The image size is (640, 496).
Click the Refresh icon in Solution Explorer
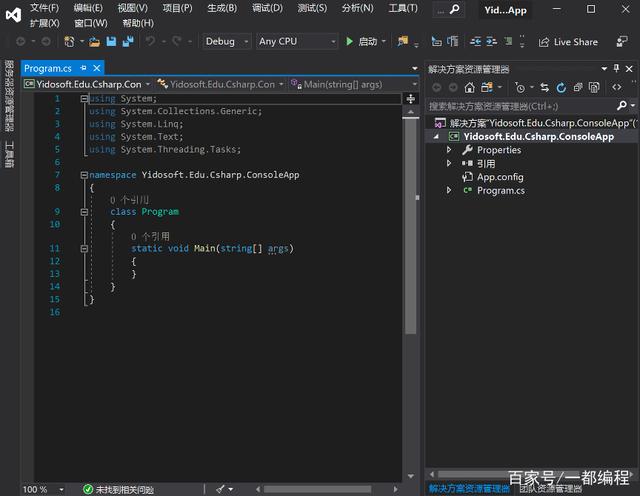click(x=561, y=88)
